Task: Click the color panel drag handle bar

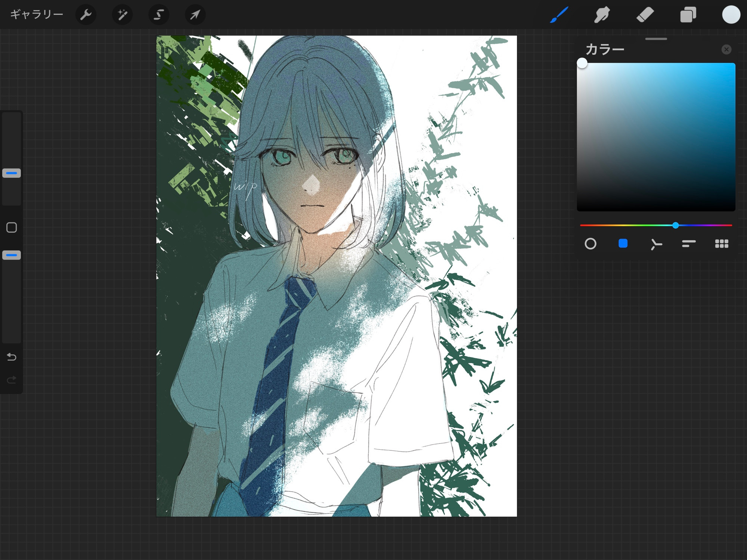Action: [656, 39]
